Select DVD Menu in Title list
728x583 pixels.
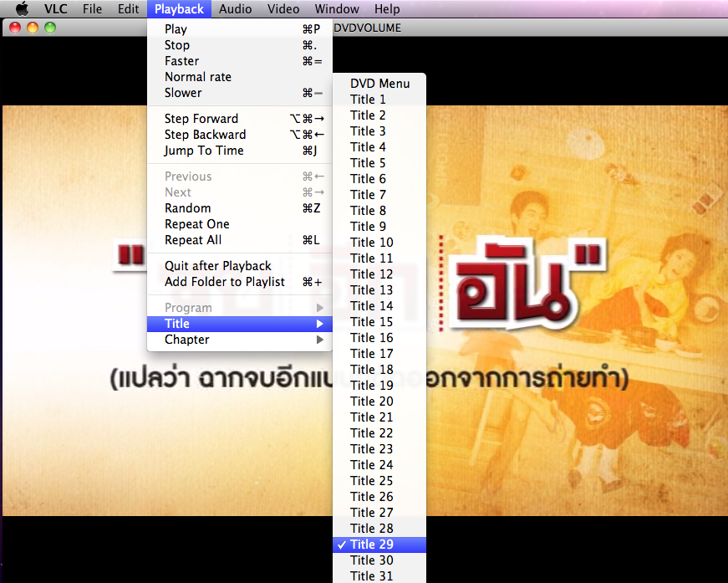pos(379,84)
